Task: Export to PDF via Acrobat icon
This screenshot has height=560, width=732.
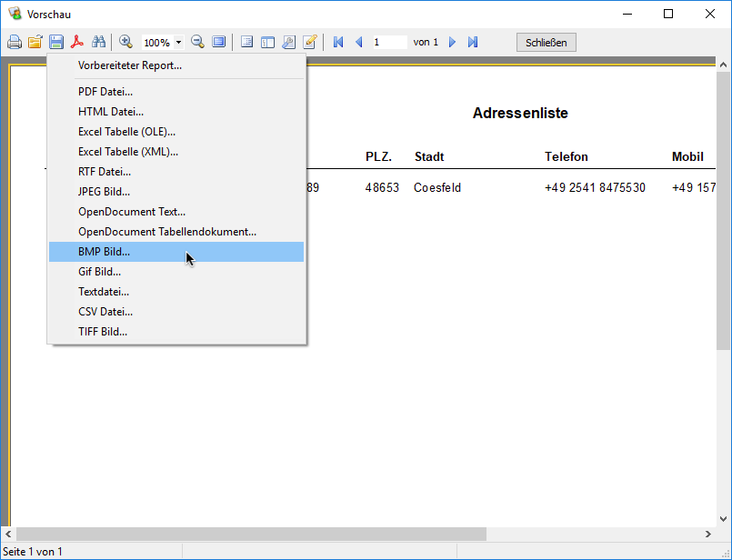Action: pos(77,42)
